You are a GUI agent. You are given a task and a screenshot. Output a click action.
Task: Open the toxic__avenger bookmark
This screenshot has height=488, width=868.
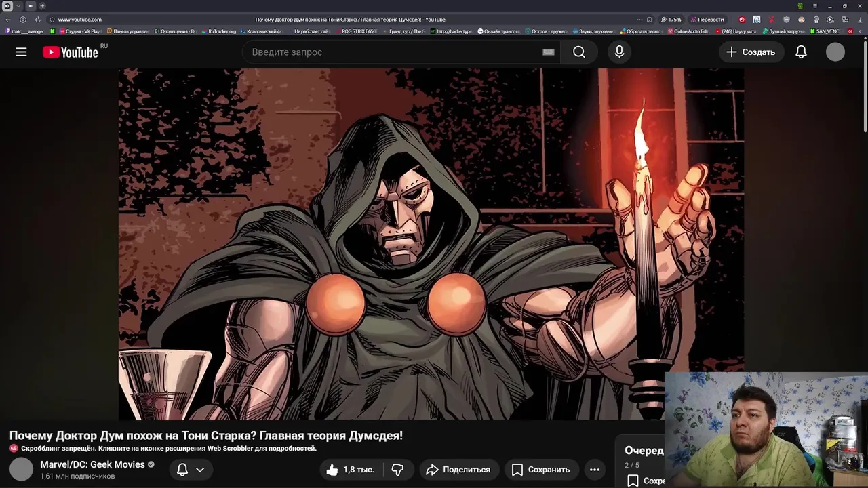(24, 31)
